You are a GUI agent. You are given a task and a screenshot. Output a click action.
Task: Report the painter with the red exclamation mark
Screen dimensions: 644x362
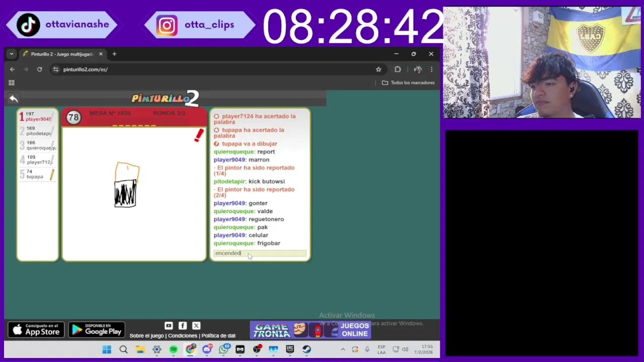[199, 135]
